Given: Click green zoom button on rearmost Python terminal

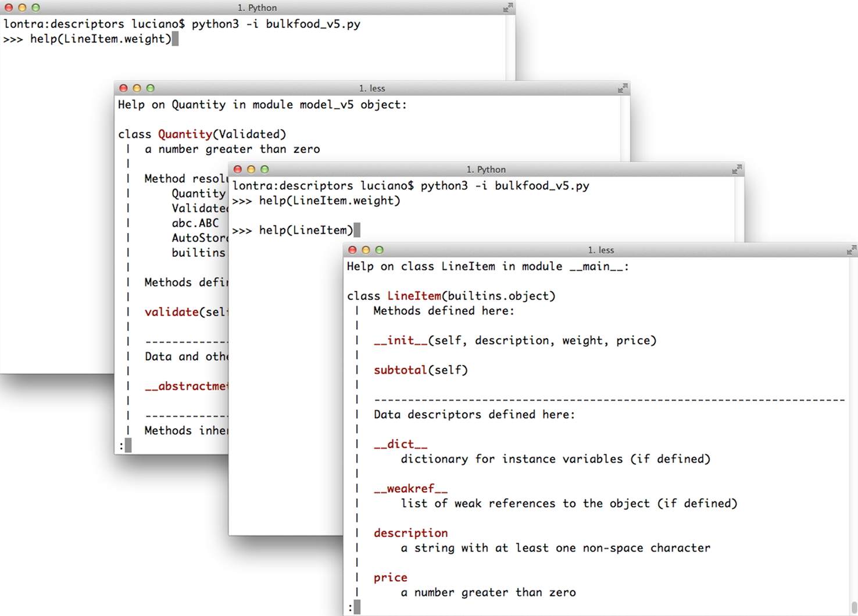Looking at the screenshot, I should tap(35, 8).
